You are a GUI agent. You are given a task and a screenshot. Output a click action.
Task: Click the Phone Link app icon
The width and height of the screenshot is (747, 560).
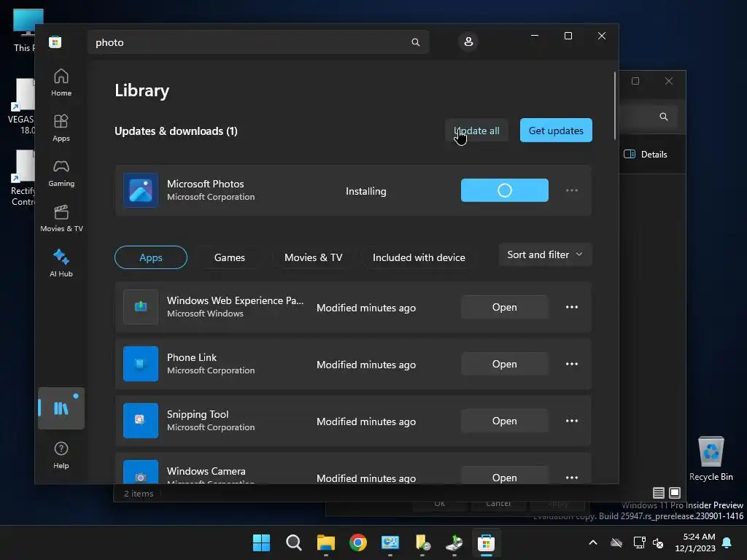[x=141, y=364]
